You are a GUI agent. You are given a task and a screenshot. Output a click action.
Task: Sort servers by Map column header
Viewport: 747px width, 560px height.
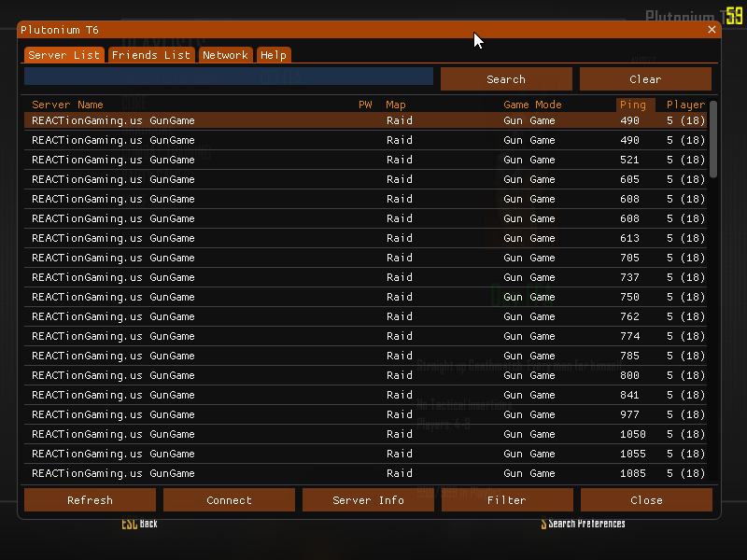tap(396, 105)
